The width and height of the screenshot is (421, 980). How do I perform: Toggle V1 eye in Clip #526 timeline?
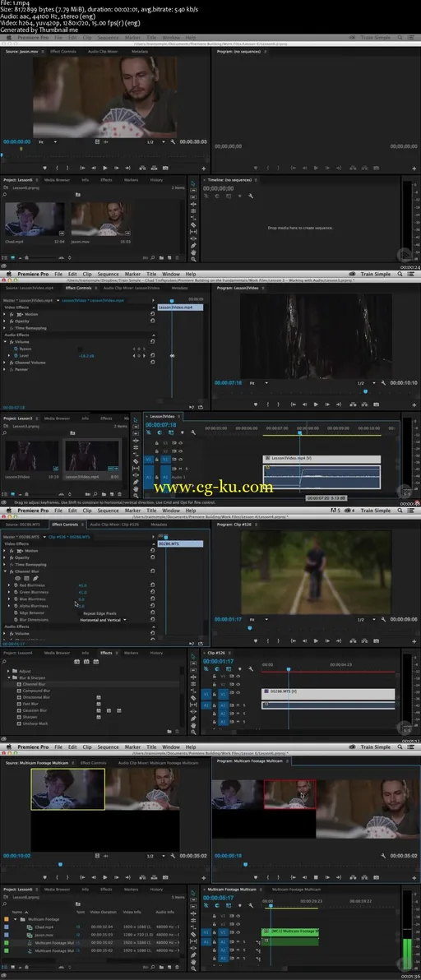(x=238, y=693)
